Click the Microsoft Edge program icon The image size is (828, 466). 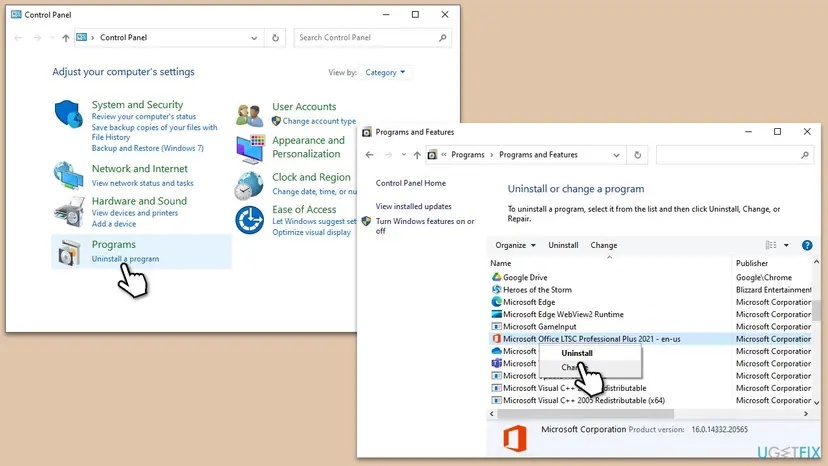point(496,302)
